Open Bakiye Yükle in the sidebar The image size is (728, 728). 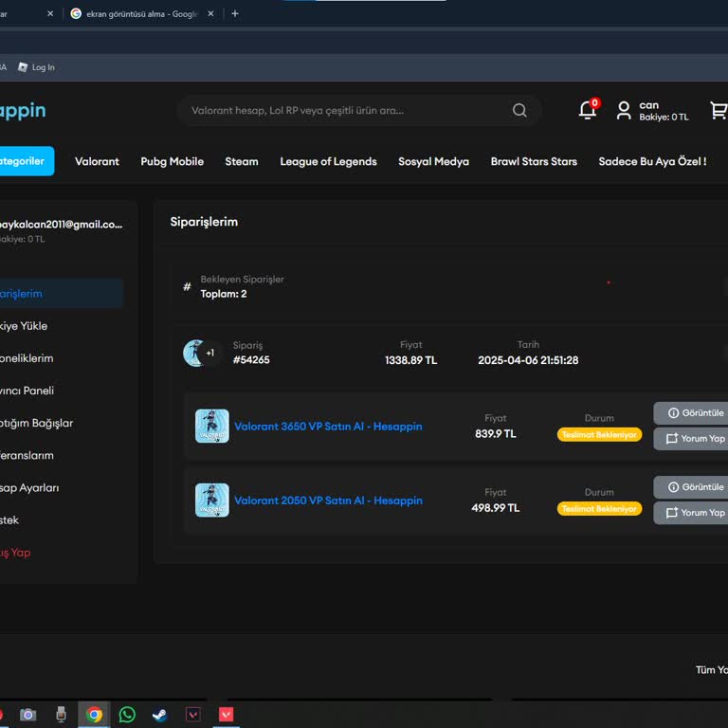[23, 326]
